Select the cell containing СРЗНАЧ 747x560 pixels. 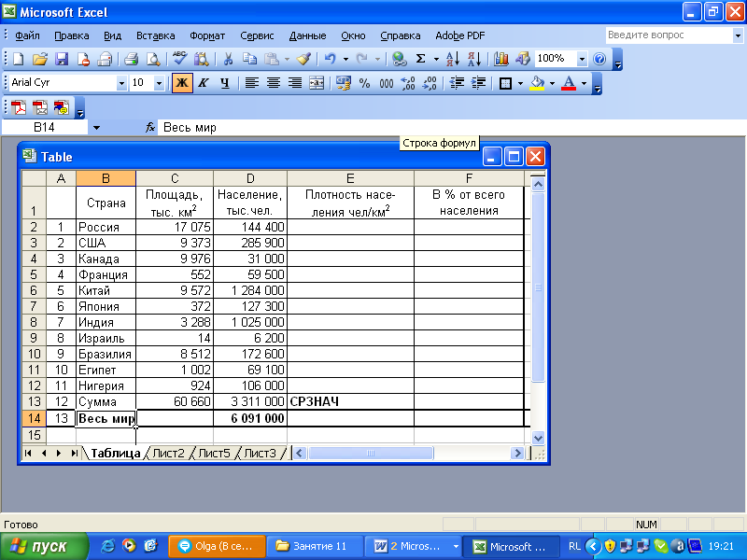point(351,401)
